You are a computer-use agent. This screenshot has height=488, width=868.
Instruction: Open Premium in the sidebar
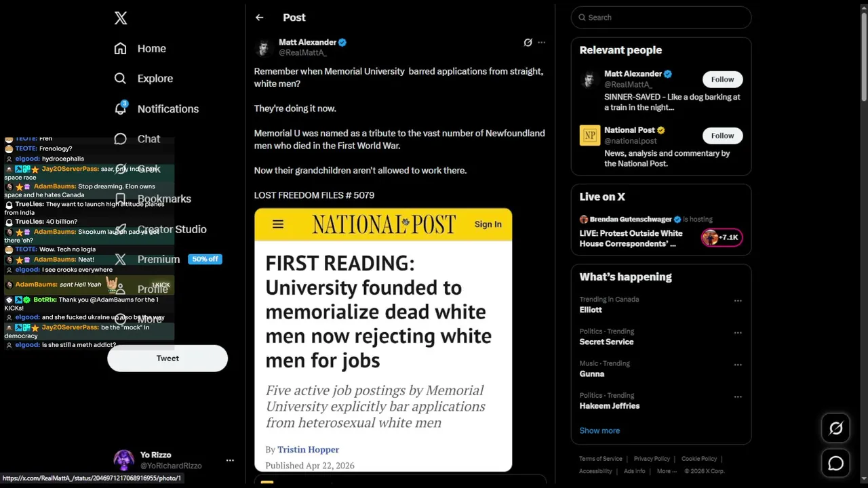point(158,260)
